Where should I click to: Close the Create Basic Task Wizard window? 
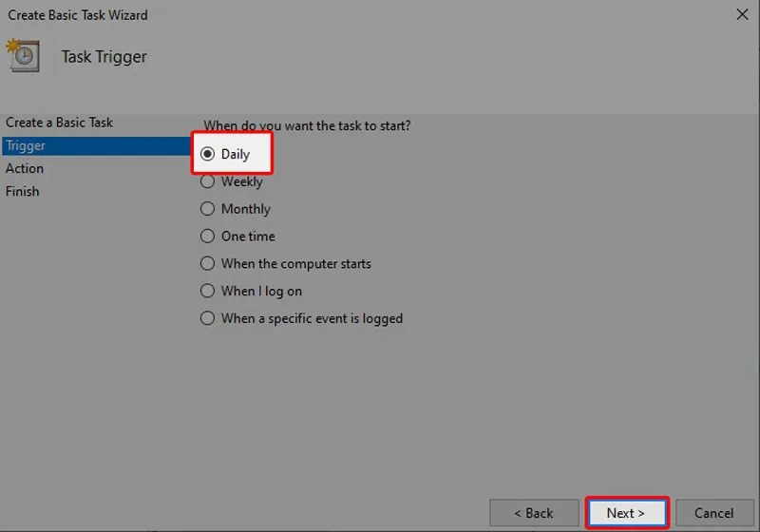(741, 14)
